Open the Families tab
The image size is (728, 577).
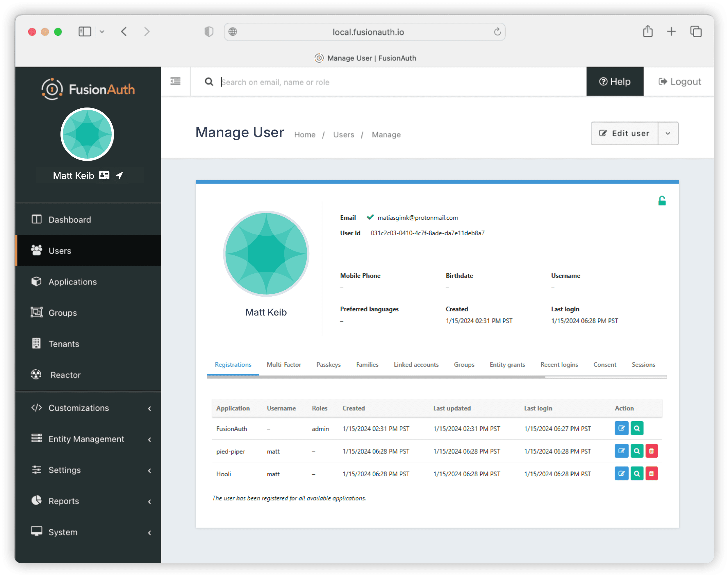[x=367, y=364]
